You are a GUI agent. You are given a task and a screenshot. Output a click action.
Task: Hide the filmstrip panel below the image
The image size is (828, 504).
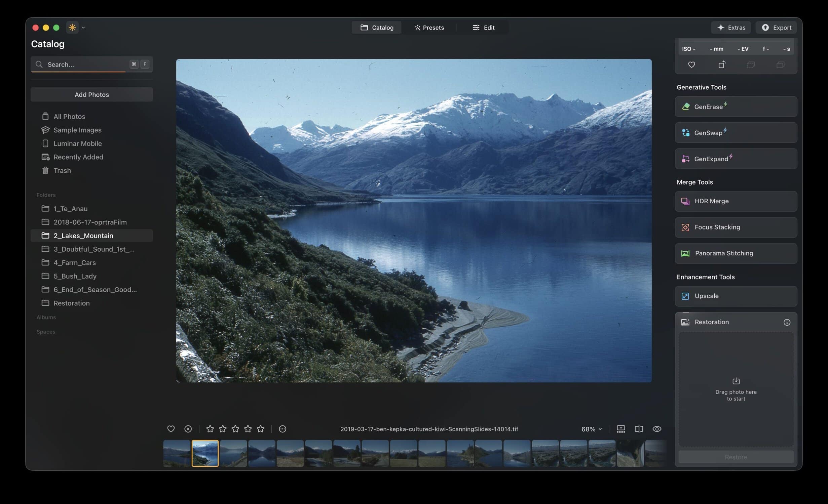point(620,429)
